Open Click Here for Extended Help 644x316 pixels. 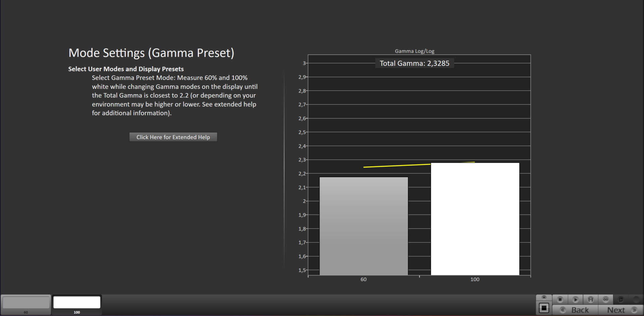[x=173, y=137]
